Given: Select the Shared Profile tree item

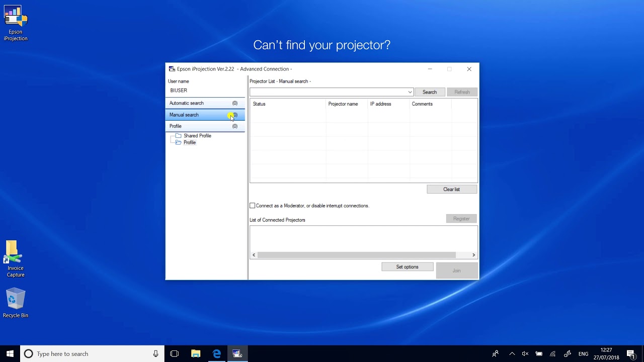Looking at the screenshot, I should 197,136.
